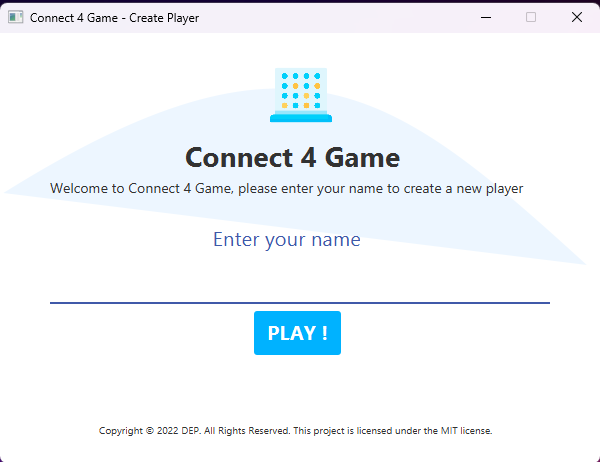Click the "Enter your name" placeholder label
This screenshot has width=600, height=462.
click(x=286, y=240)
